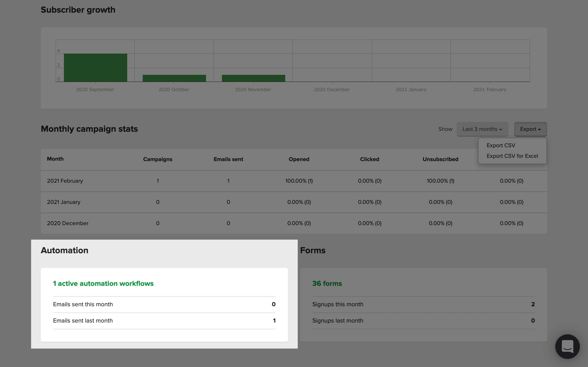
Task: Click the Emails sent column header
Action: click(228, 159)
